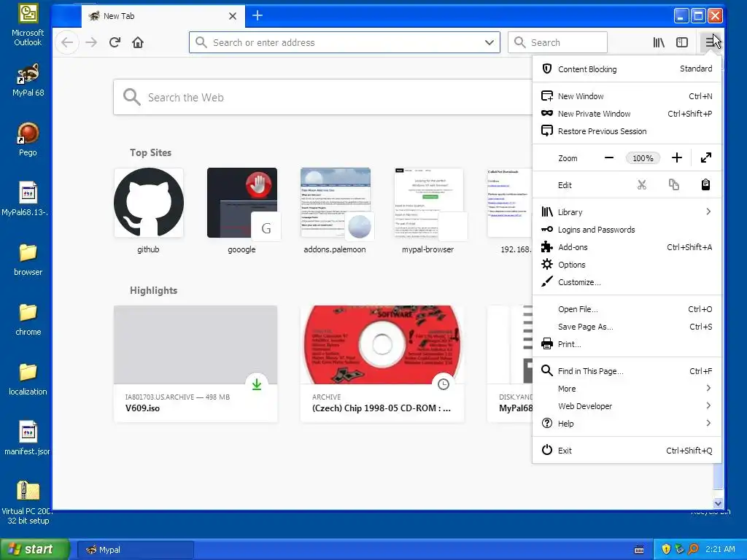Select Save Page As…

627,327
